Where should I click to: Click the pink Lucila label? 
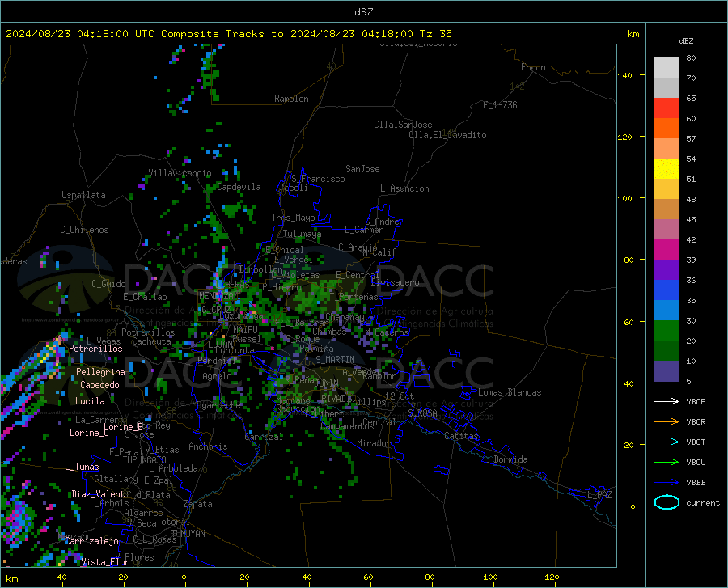[x=90, y=401]
